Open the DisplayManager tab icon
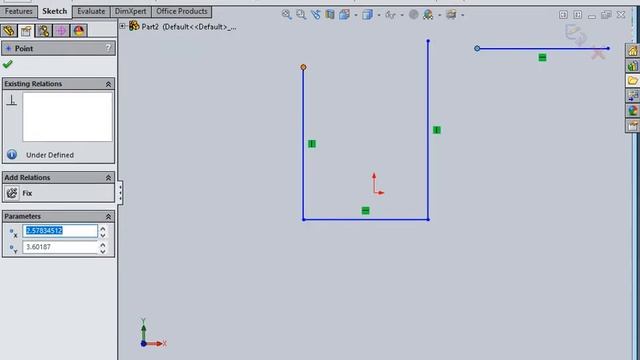 pos(79,31)
